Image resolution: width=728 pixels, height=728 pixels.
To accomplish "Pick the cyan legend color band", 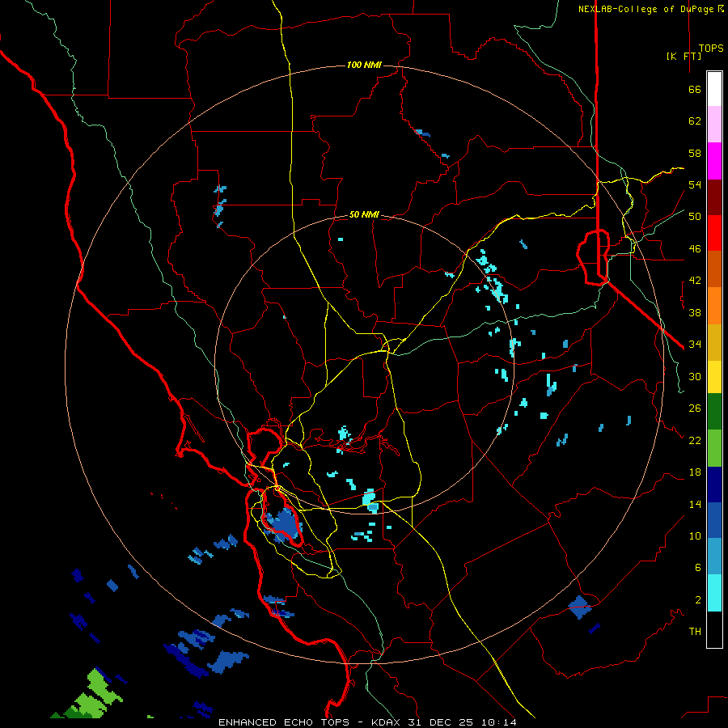I will coord(714,593).
